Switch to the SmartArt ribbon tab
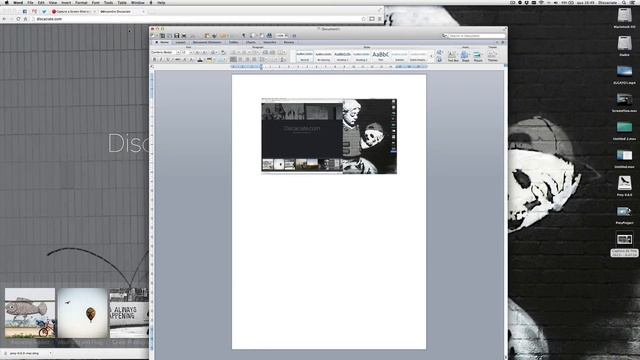Image resolution: width=640 pixels, height=360 pixels. coord(270,42)
